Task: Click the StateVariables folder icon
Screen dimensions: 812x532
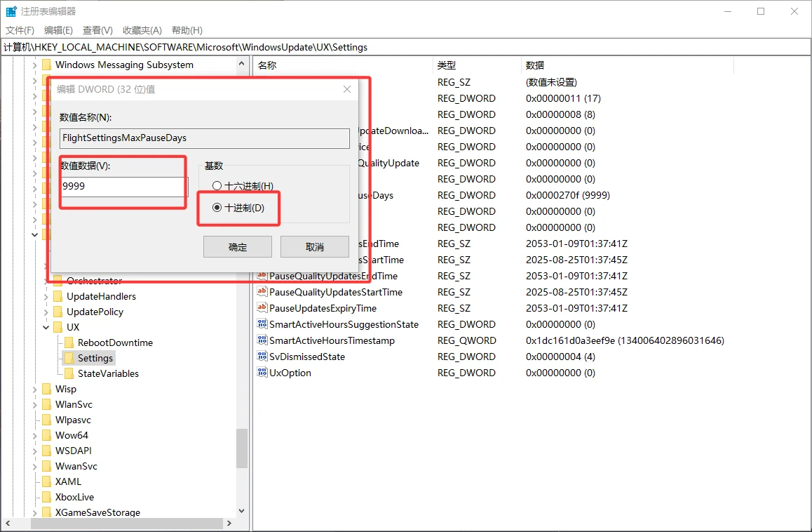Action: pyautogui.click(x=69, y=374)
